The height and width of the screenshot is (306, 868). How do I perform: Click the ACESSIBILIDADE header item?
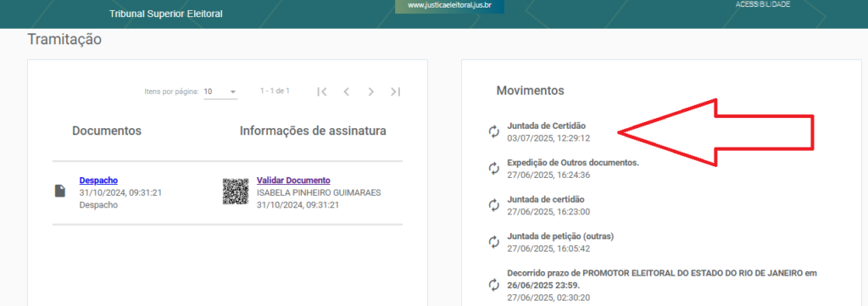[x=762, y=4]
